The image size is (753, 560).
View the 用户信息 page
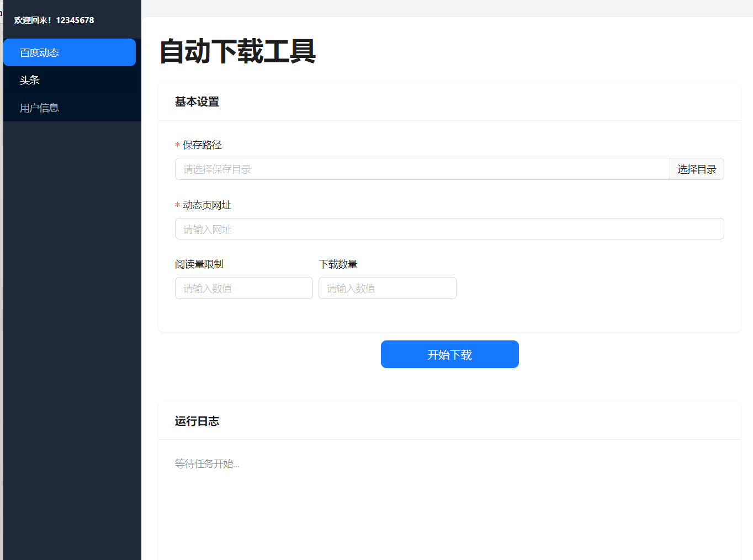(x=39, y=107)
